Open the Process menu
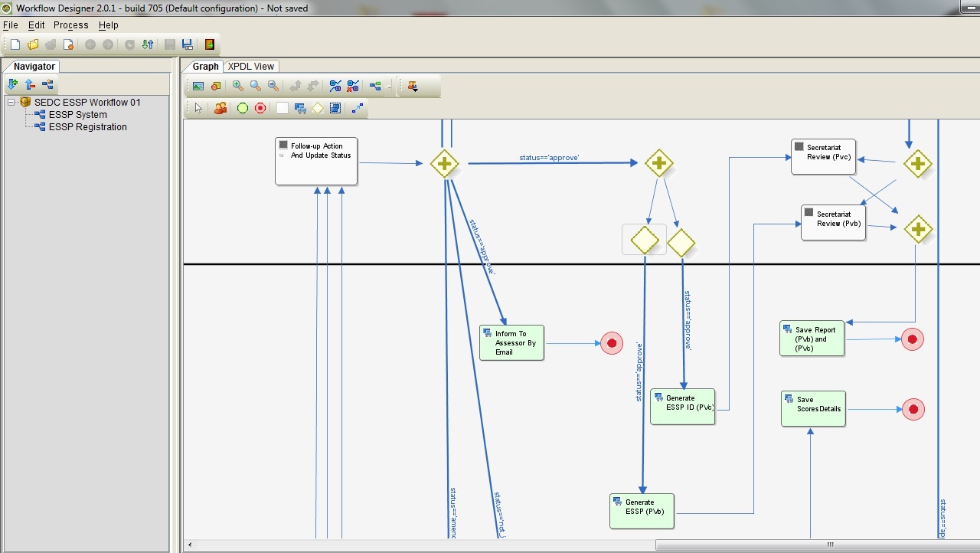980x553 pixels. [x=70, y=25]
